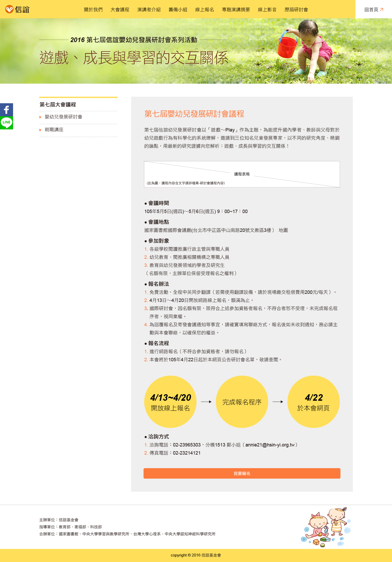392x562 pixels.
Task: Click the 完成報名程序 circle
Action: [242, 402]
